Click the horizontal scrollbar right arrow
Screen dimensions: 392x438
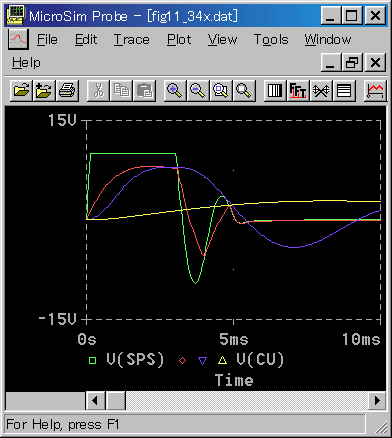(x=377, y=400)
